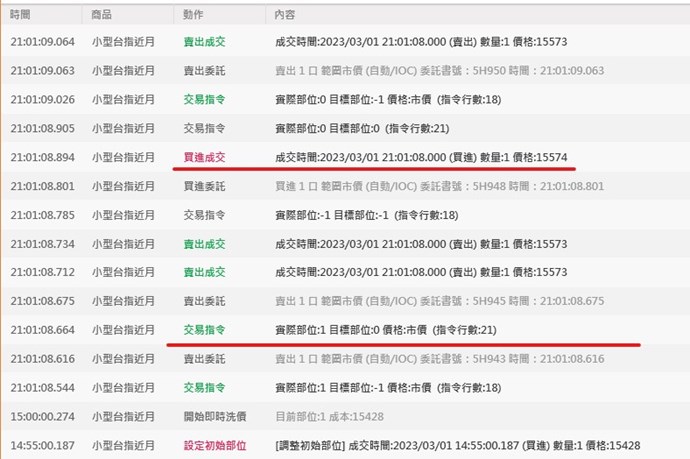Viewport: 690px width, 459px height.
Task: Click content 實際部位:0 目標部位:0 (指令行數:21)
Action: (362, 129)
